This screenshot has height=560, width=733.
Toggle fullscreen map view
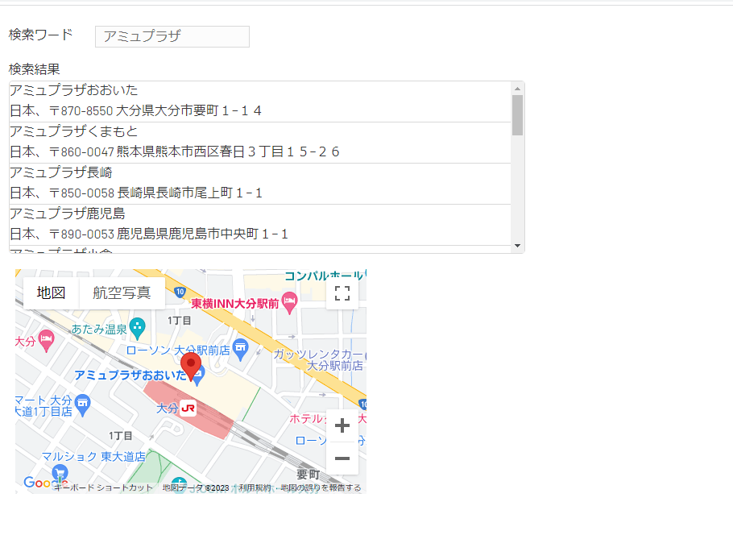point(342,293)
